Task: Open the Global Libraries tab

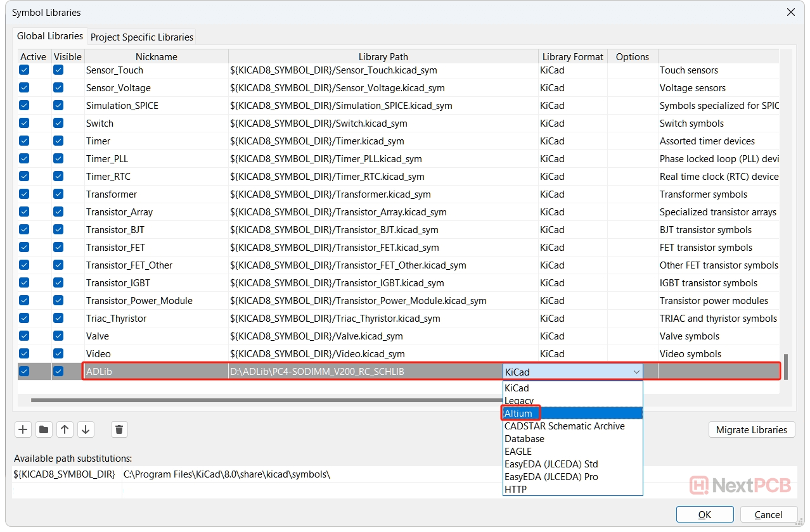Action: 50,36
